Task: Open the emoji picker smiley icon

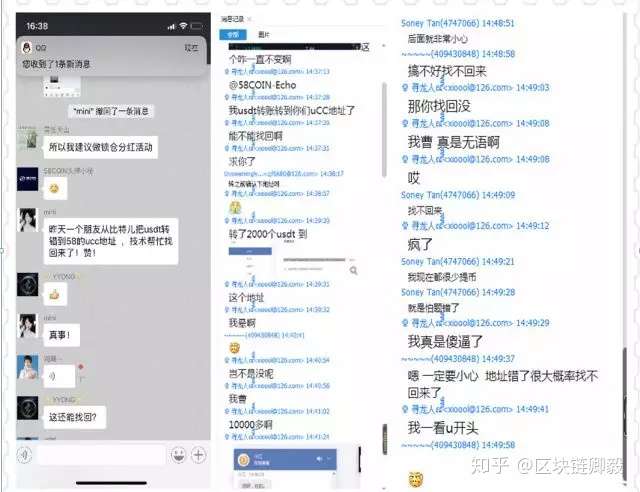Action: click(178, 455)
